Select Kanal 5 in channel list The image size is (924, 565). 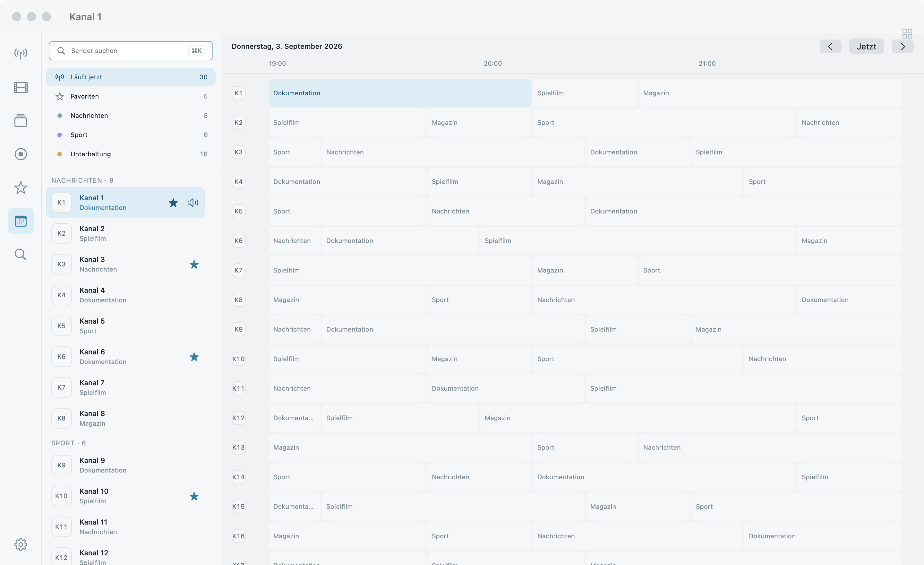point(125,326)
